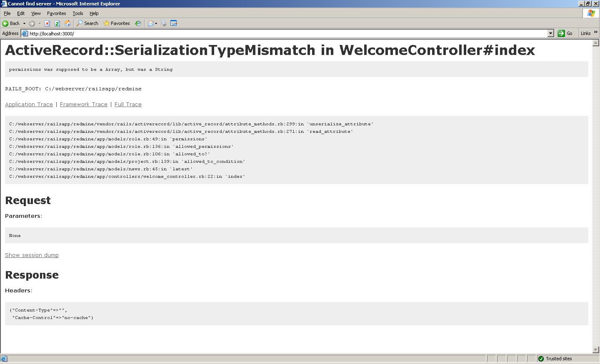This screenshot has width=600, height=364.
Task: Click the Print toolbar icon
Action: 164,23
